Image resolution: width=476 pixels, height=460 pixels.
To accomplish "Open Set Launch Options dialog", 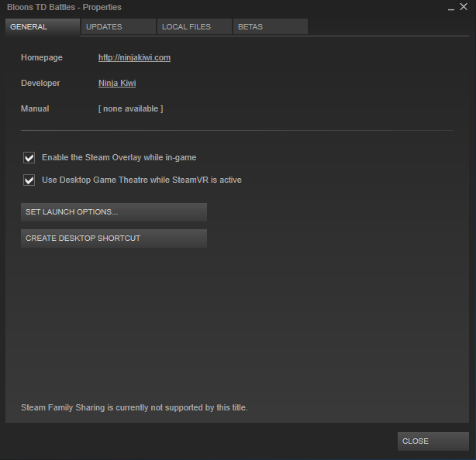I will coord(114,212).
